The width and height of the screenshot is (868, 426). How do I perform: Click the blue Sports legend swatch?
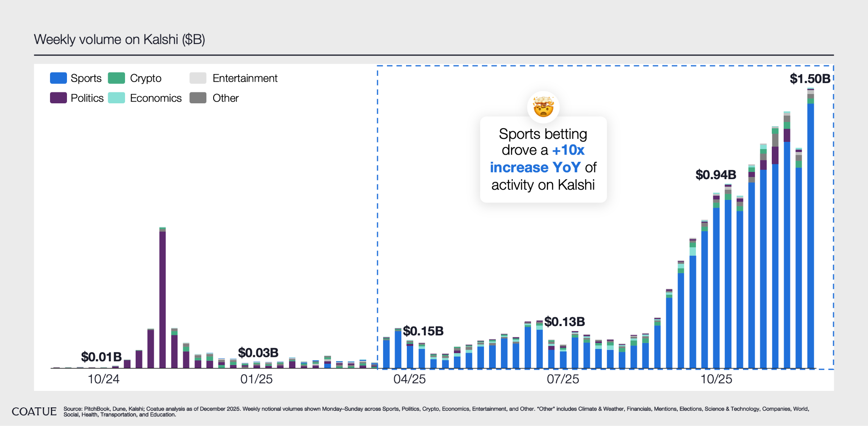click(58, 78)
